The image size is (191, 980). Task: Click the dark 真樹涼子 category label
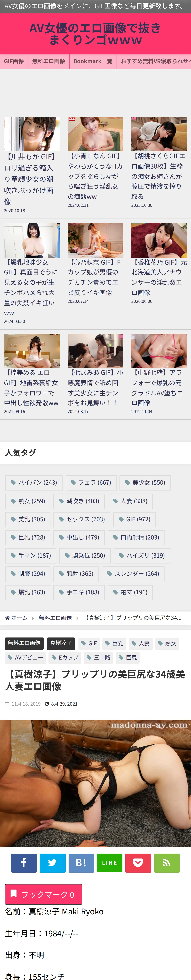coord(61,643)
